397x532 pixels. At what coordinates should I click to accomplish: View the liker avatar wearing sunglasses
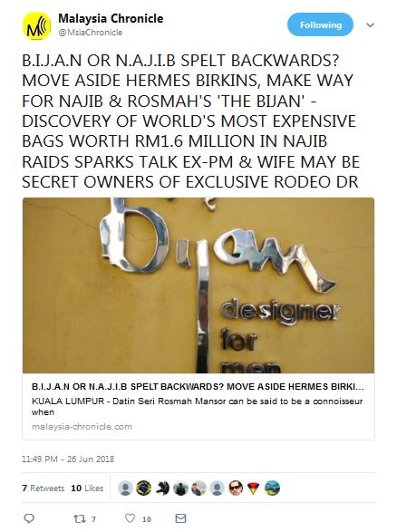(x=235, y=488)
